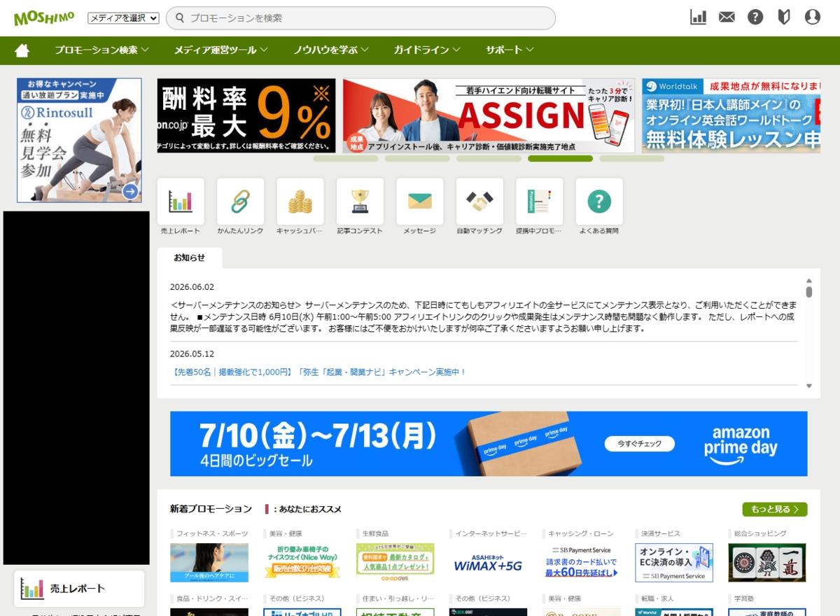Select first carousel indicator bar
840x616 pixels.
[346, 159]
